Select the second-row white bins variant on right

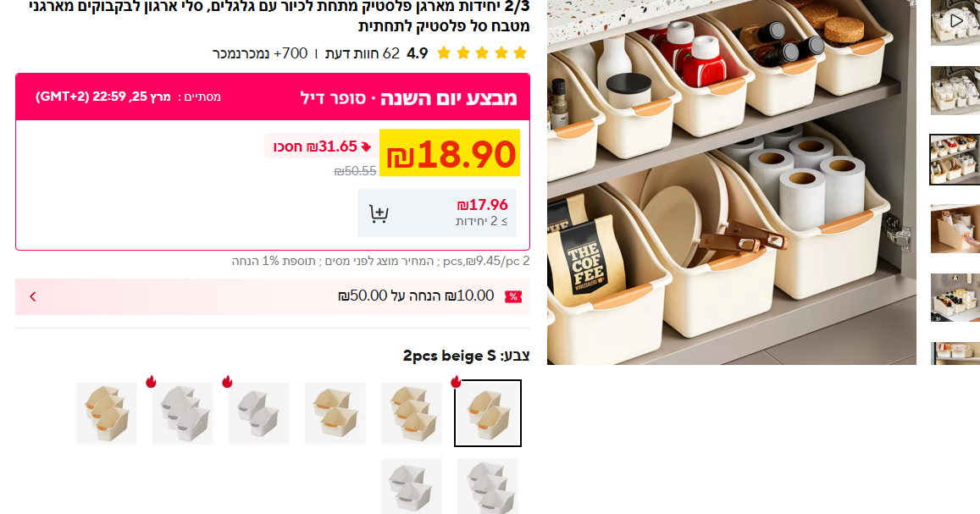488,487
